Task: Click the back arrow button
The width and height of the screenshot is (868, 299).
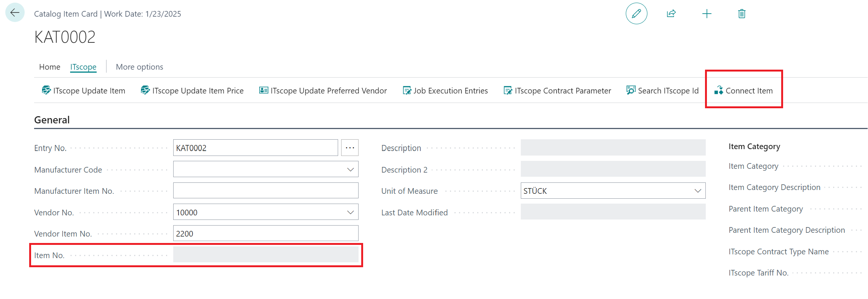Action: coord(15,12)
